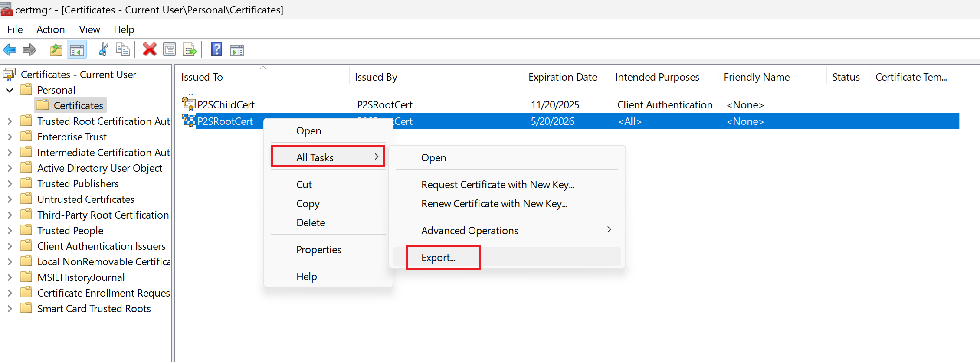980x362 pixels.
Task: Click the Properties toolbar icon
Action: 170,50
